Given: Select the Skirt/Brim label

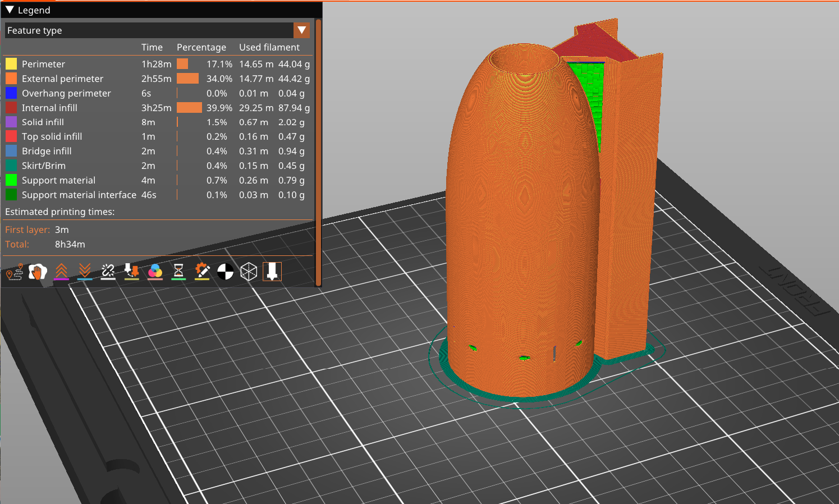Looking at the screenshot, I should [44, 166].
